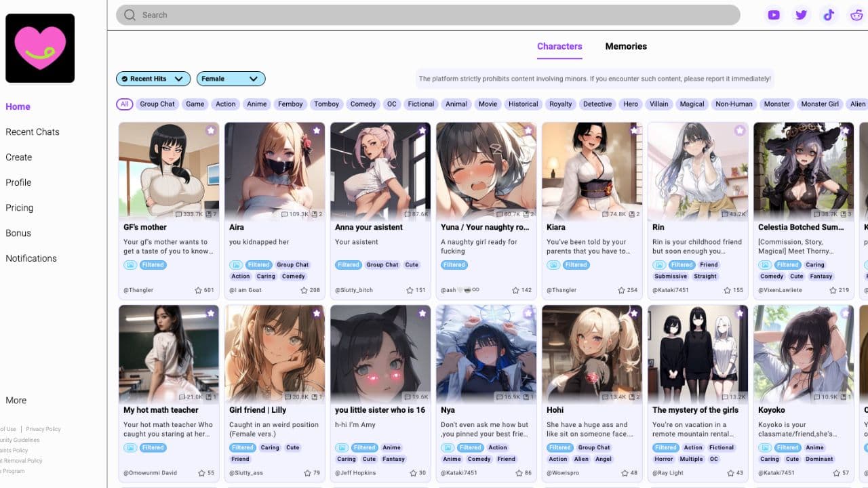Open the YouTube social link icon
The width and height of the screenshot is (868, 488).
(774, 15)
